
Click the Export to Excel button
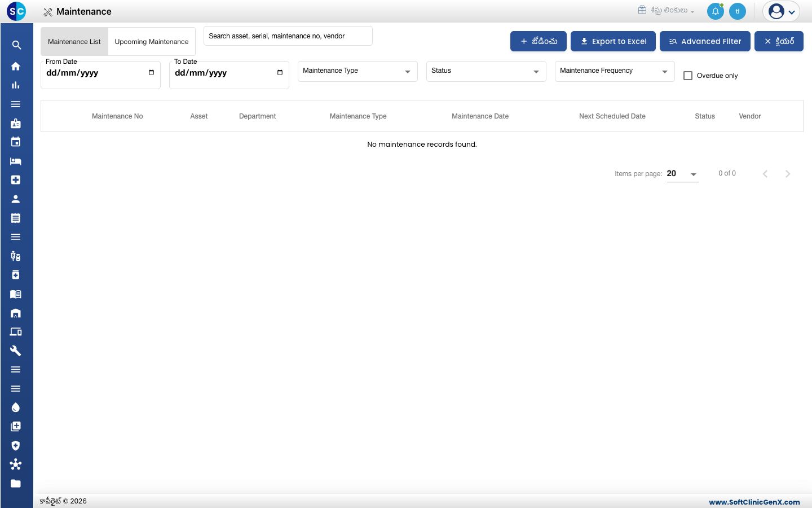pos(613,41)
